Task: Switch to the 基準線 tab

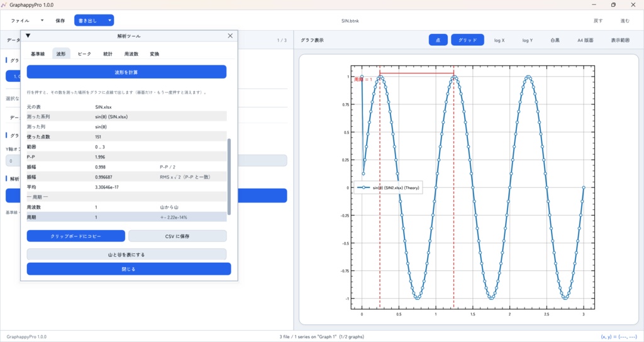Action: pyautogui.click(x=38, y=54)
